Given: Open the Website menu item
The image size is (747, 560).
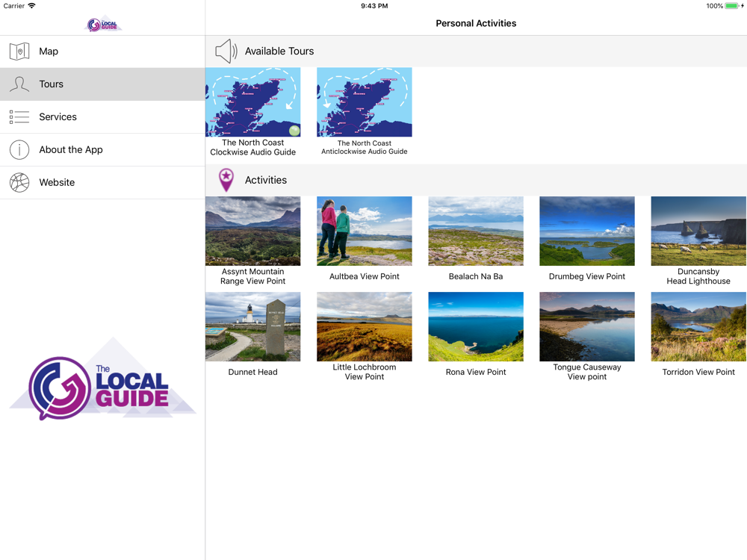Looking at the screenshot, I should (102, 182).
